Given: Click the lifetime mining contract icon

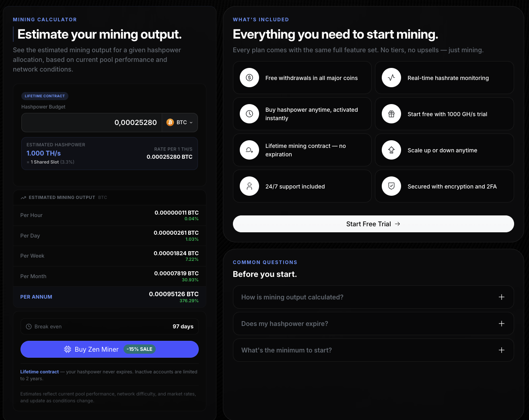Looking at the screenshot, I should (249, 150).
